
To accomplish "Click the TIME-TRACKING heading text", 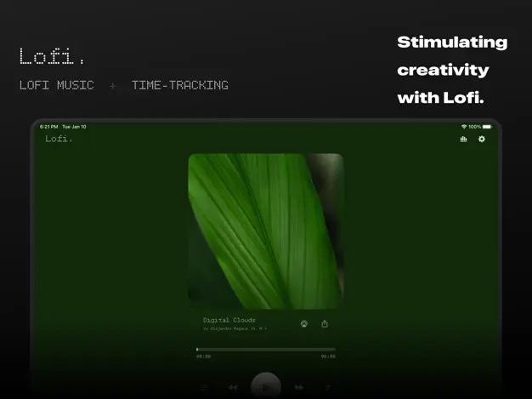I will click(x=180, y=85).
